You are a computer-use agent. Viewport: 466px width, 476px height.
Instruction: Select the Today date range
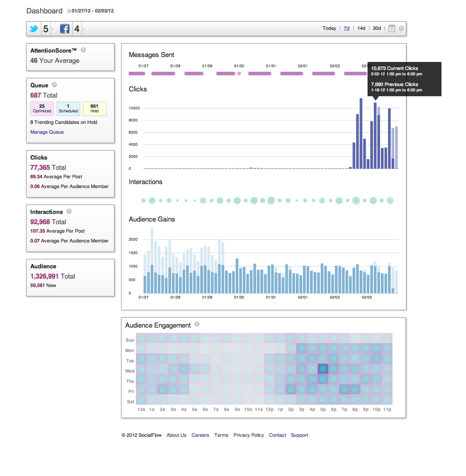(329, 28)
